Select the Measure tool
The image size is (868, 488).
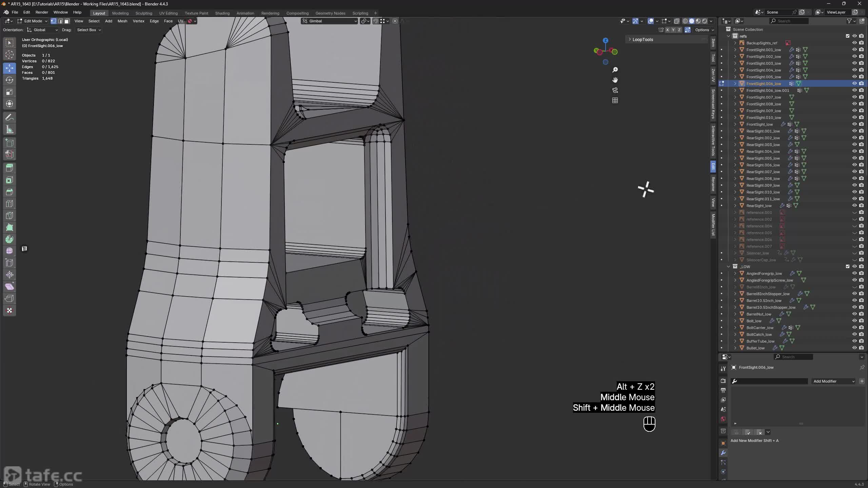(9, 129)
